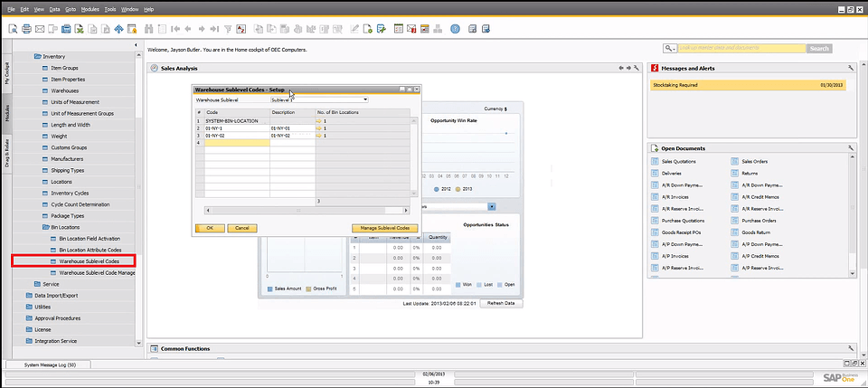This screenshot has height=388, width=868.
Task: Click scroll-down arrow of sublevel codes grid
Action: [413, 193]
